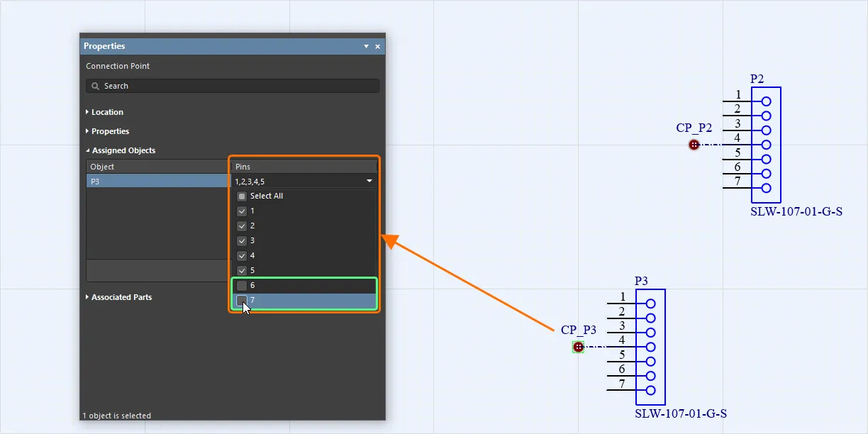This screenshot has height=434, width=868.
Task: Select the CP_P3 connection point symbol
Action: click(579, 347)
